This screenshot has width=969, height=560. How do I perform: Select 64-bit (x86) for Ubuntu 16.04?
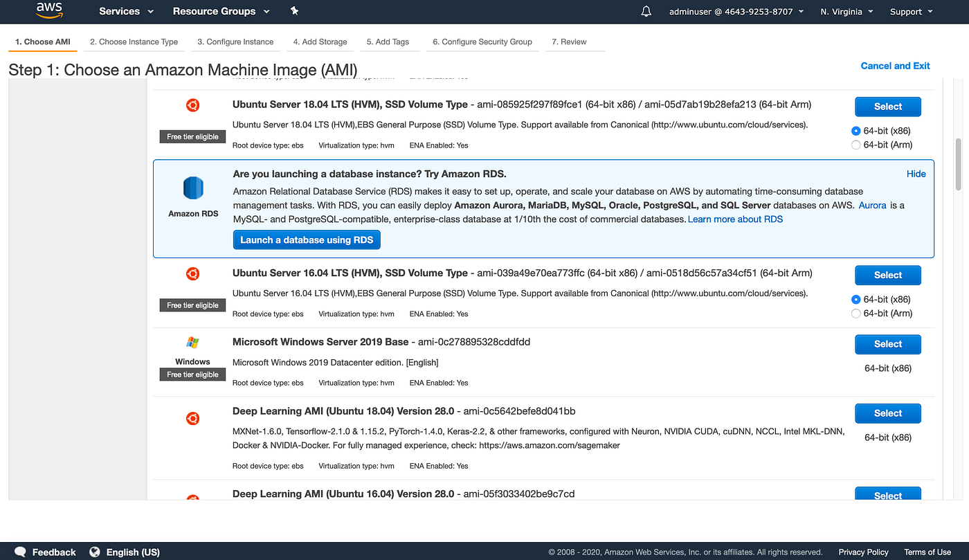[x=855, y=299]
